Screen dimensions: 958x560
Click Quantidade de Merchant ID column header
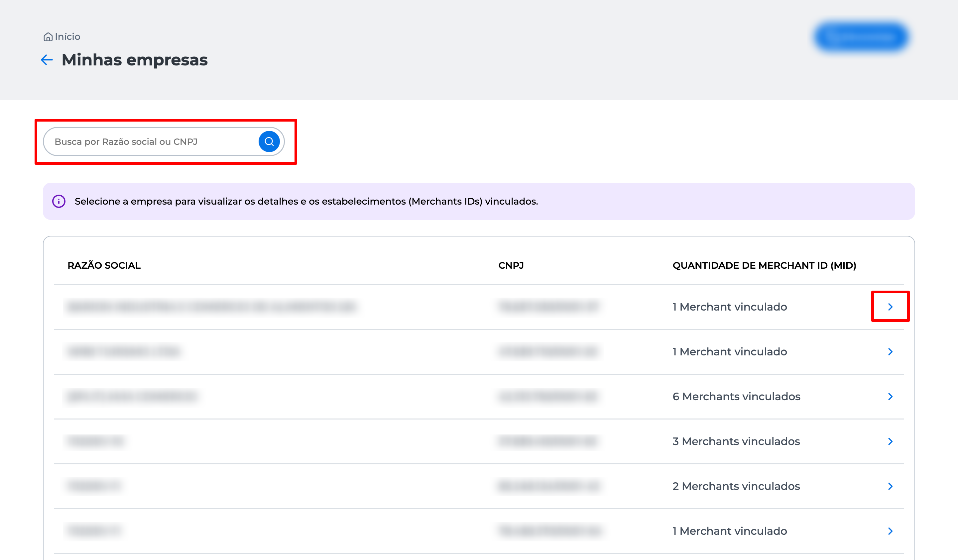coord(764,265)
